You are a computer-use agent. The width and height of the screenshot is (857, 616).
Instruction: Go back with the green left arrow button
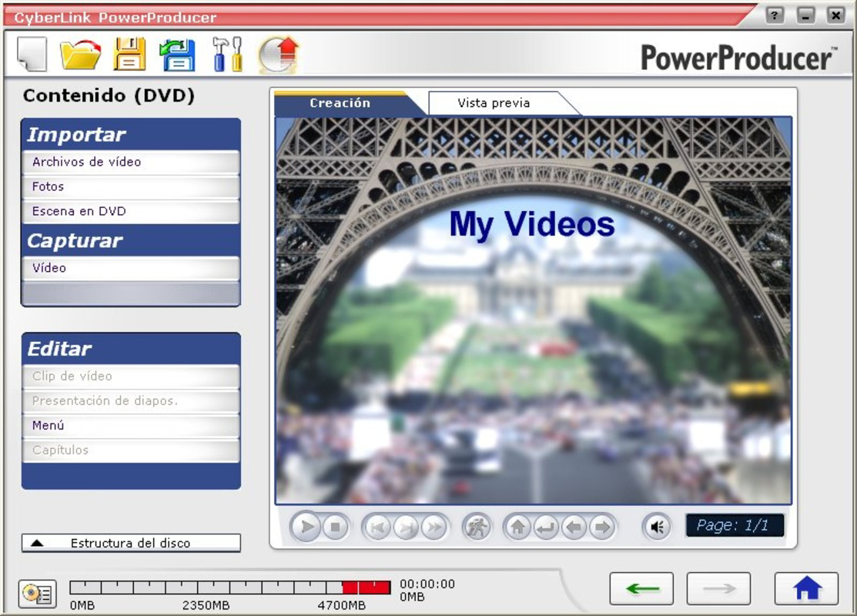coord(641,589)
